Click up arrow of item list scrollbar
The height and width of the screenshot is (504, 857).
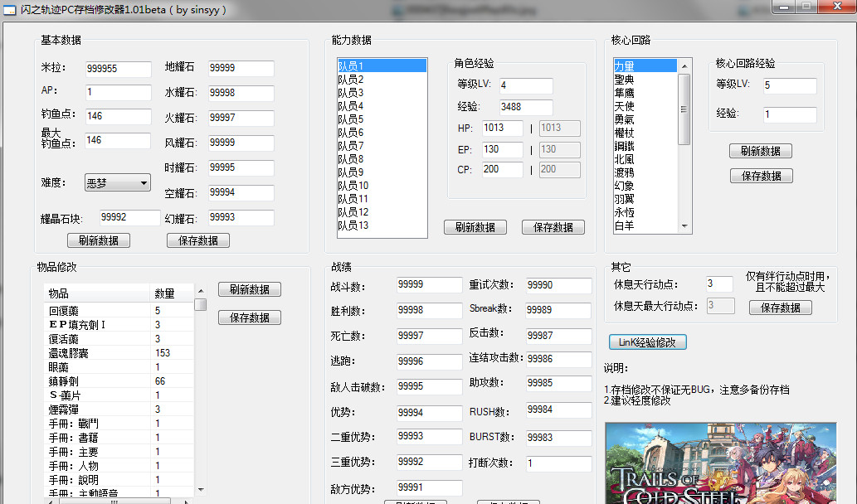[x=201, y=291]
